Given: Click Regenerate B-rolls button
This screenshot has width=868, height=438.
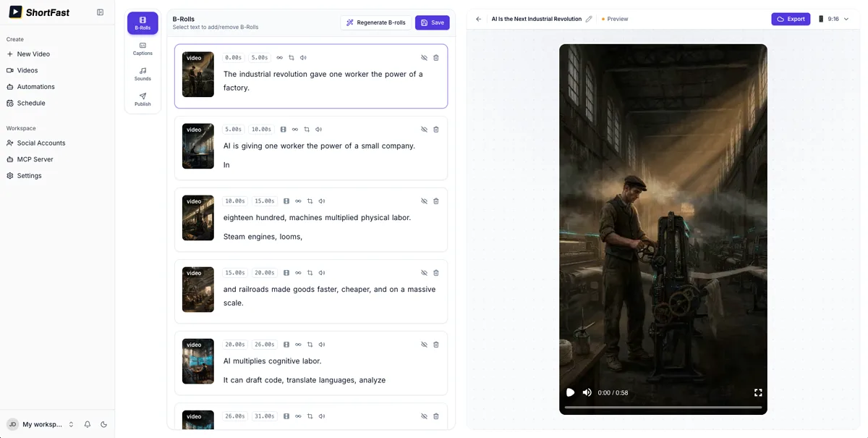Looking at the screenshot, I should [x=375, y=22].
